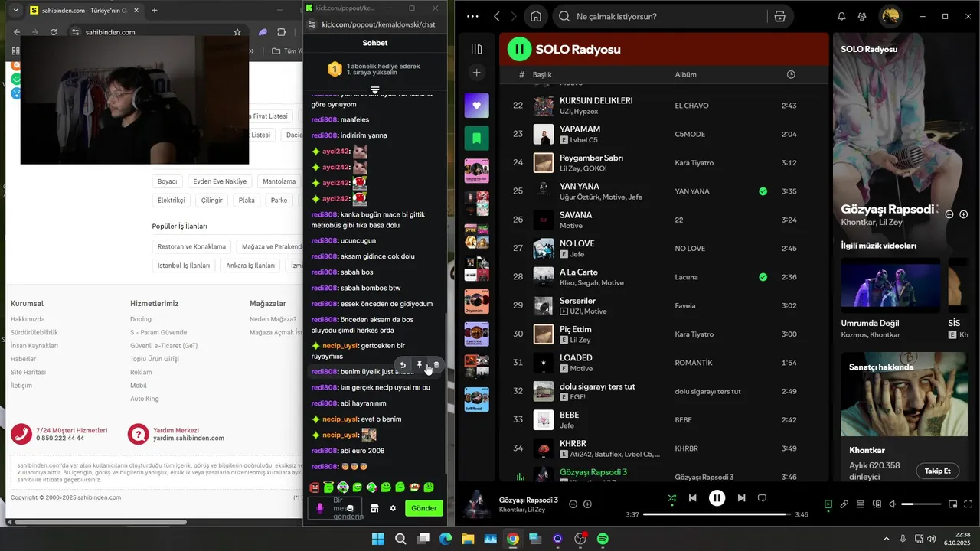Open 'İnsan Kaynakları' footer link

pyautogui.click(x=34, y=346)
